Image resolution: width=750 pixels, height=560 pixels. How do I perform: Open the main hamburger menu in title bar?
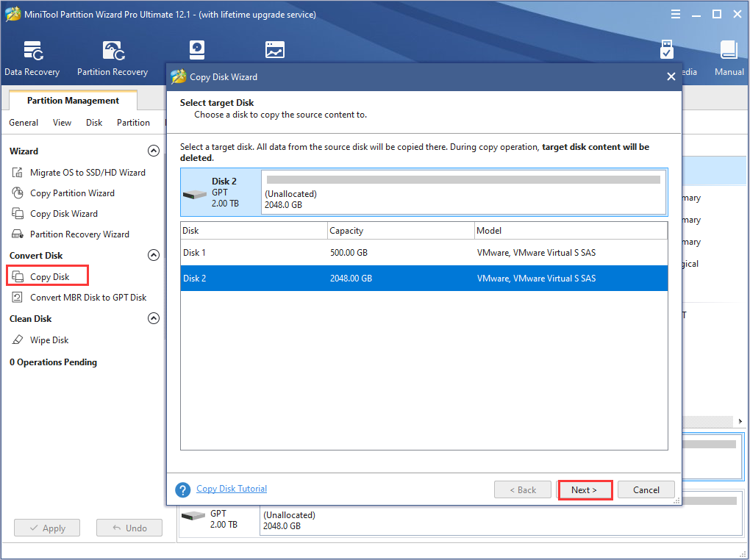click(676, 14)
